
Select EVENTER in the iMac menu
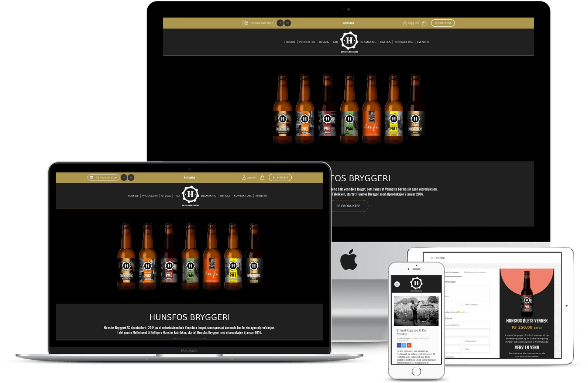[423, 42]
